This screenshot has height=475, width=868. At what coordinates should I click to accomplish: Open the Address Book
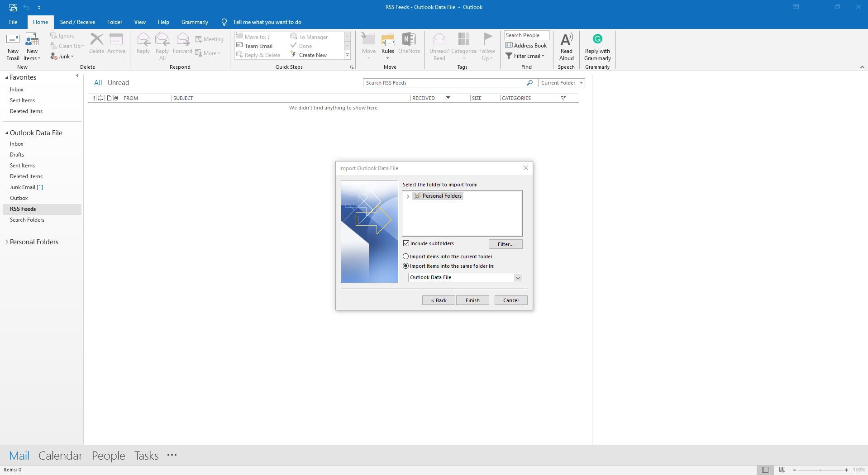point(526,45)
